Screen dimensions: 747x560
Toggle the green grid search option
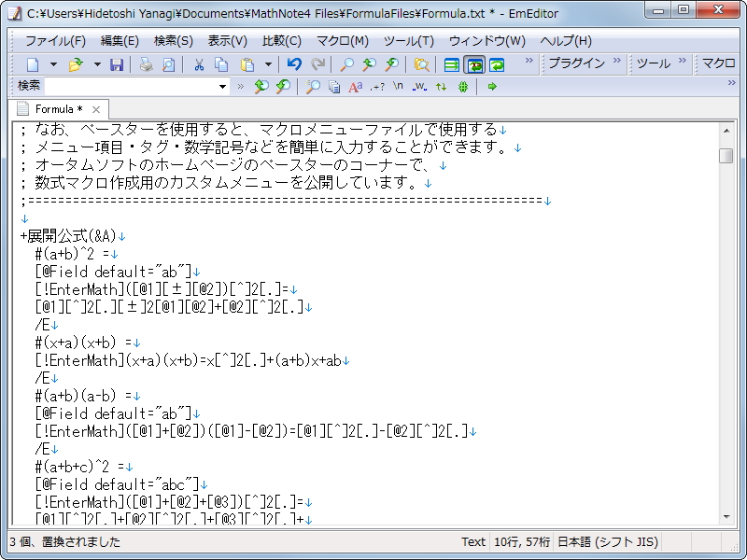pos(463,87)
